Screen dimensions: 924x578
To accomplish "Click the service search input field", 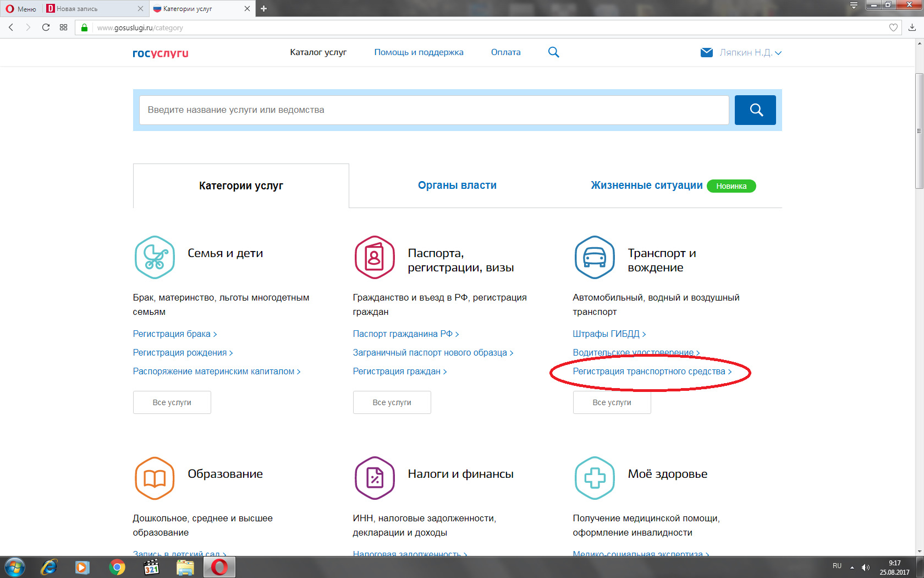I will point(434,110).
